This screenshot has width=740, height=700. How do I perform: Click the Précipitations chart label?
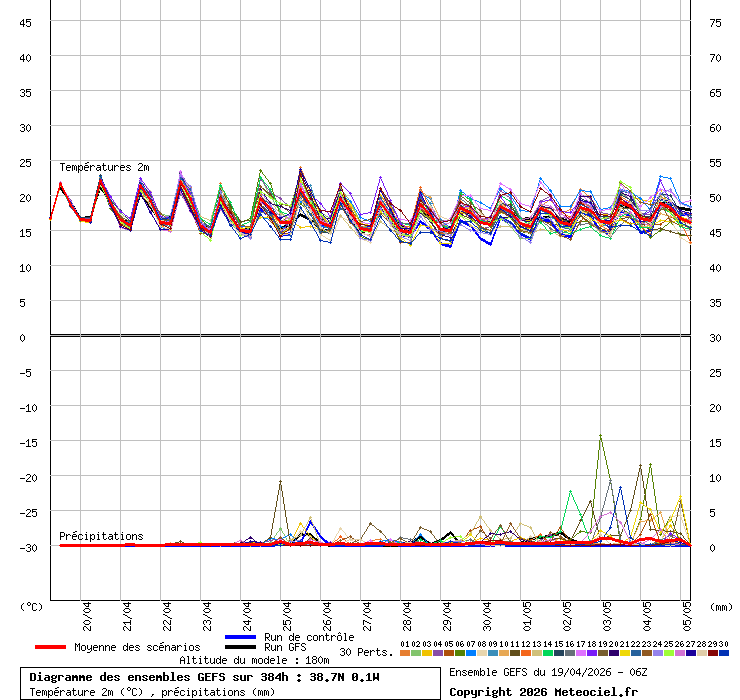(101, 536)
